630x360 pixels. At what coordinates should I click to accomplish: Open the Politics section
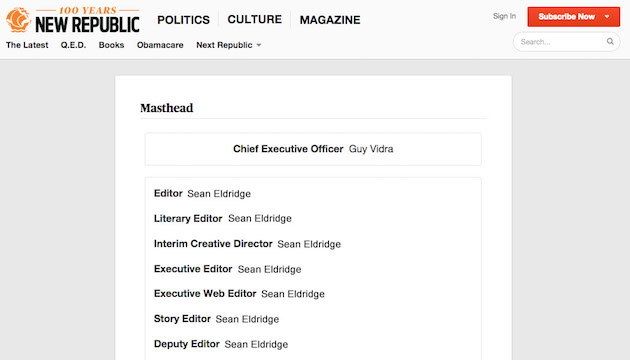click(183, 20)
